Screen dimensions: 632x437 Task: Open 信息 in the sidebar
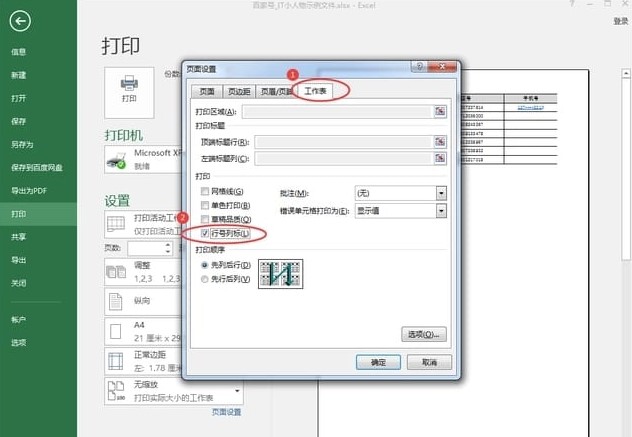point(19,52)
